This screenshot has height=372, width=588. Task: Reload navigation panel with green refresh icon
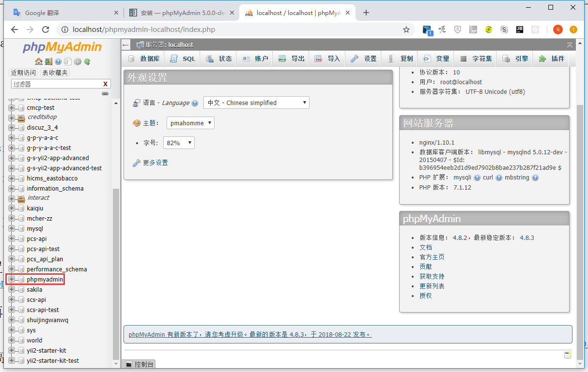point(87,61)
